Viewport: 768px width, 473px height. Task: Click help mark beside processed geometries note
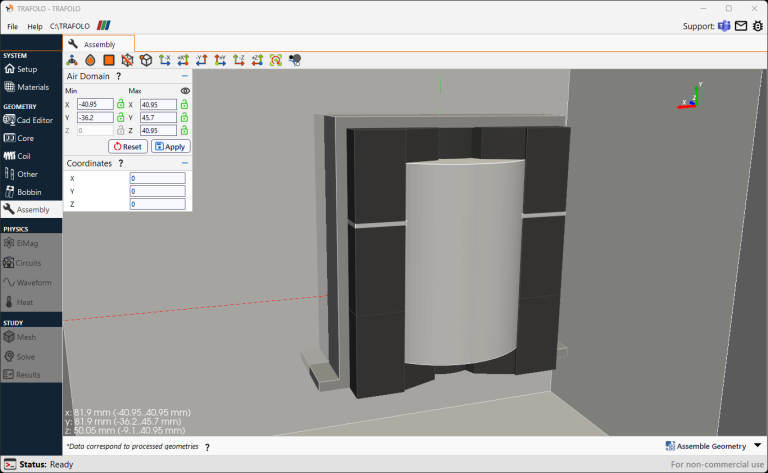(207, 447)
